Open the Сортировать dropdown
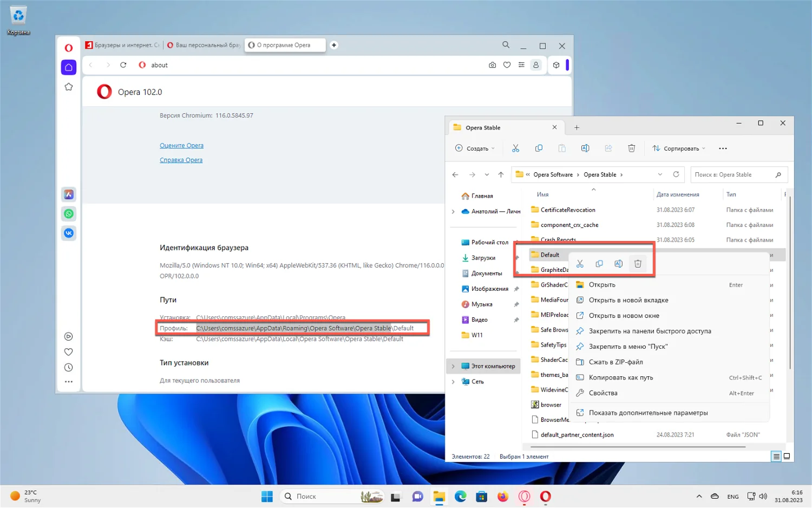This screenshot has height=508, width=812. click(x=679, y=148)
